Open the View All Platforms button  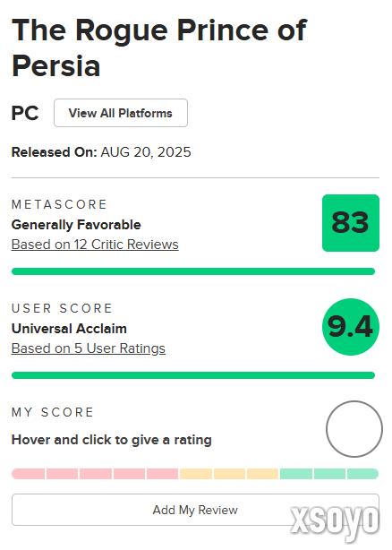coord(121,113)
